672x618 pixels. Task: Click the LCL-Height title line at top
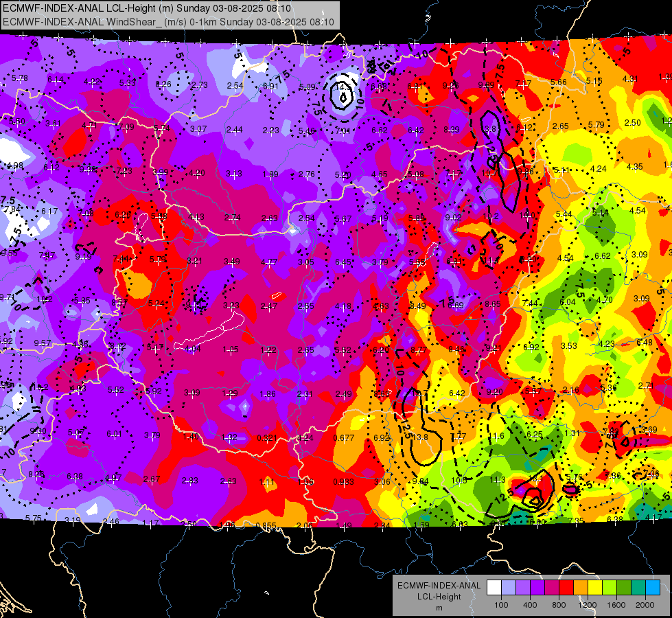(147, 8)
